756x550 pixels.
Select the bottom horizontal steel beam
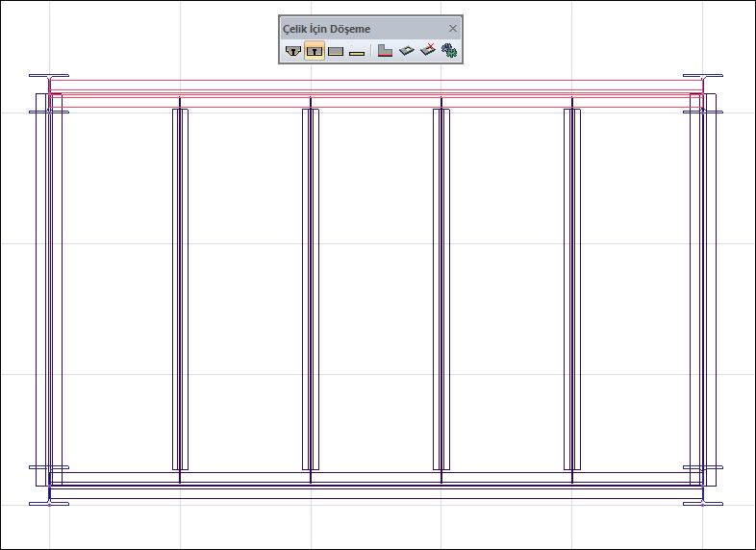click(x=376, y=486)
